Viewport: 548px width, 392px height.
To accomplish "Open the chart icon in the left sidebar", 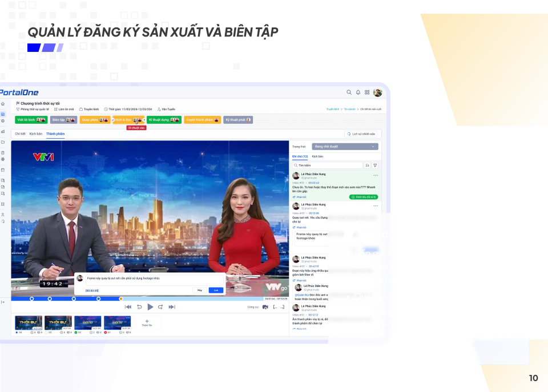I will (x=3, y=131).
